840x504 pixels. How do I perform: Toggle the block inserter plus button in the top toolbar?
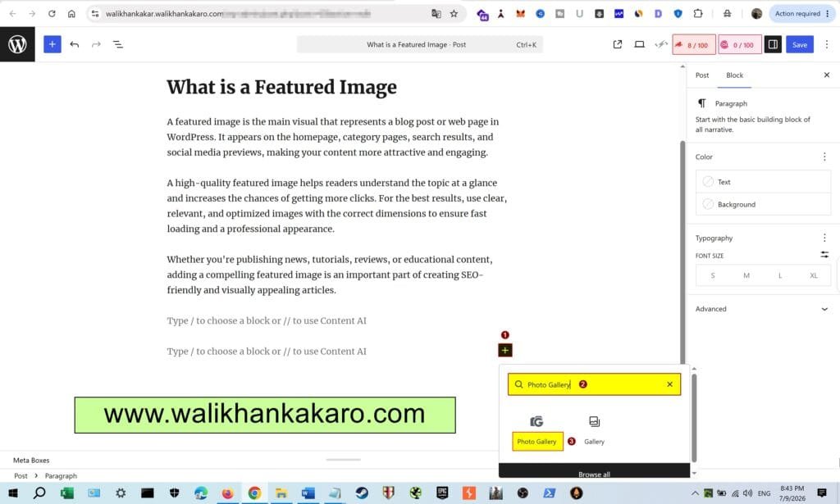pyautogui.click(x=52, y=44)
